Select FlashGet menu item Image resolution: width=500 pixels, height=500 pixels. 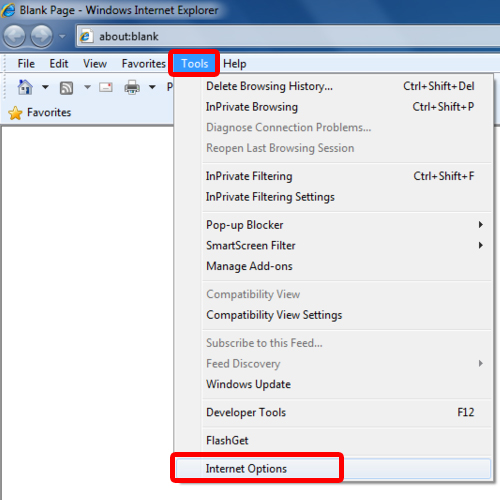[333, 440]
